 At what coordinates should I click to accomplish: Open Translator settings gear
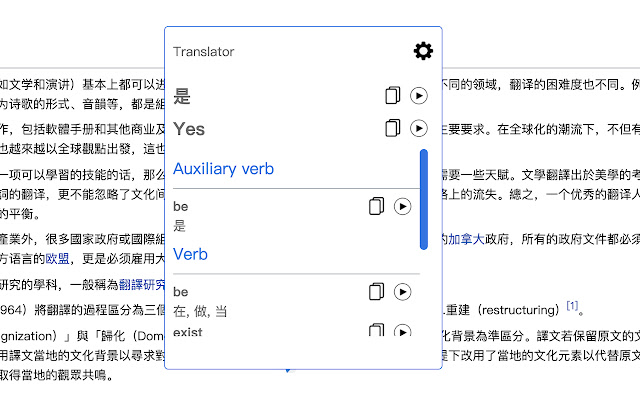pyautogui.click(x=423, y=51)
